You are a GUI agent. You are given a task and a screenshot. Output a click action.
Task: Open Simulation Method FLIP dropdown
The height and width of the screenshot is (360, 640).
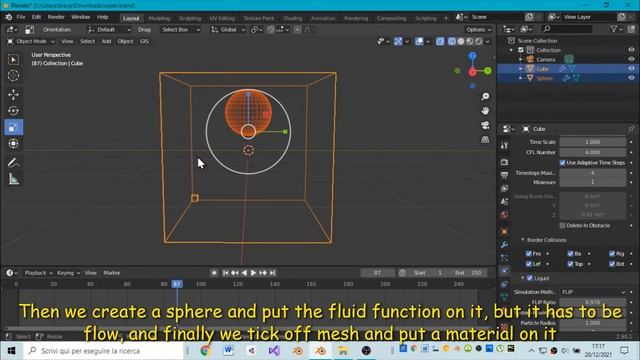coord(593,292)
